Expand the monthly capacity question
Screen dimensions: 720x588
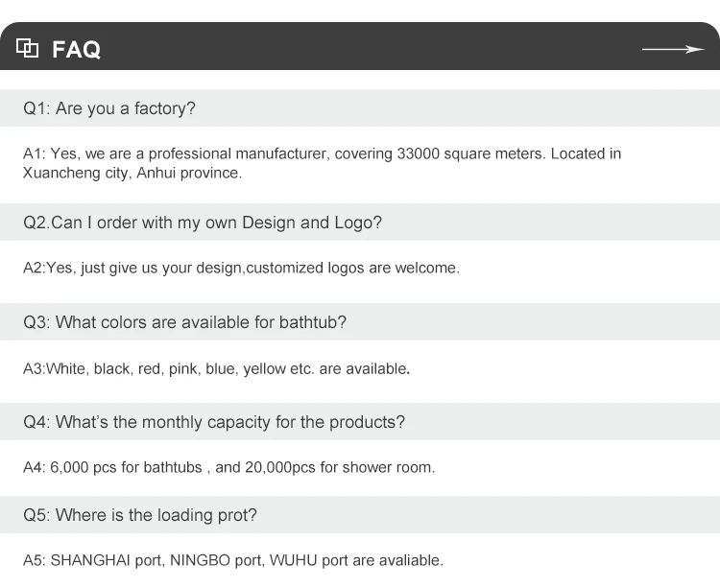click(x=214, y=422)
